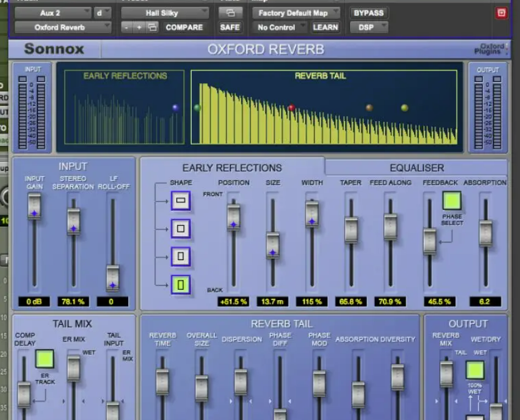Select the square room shape
The width and height of the screenshot is (520, 420).
[x=181, y=228]
